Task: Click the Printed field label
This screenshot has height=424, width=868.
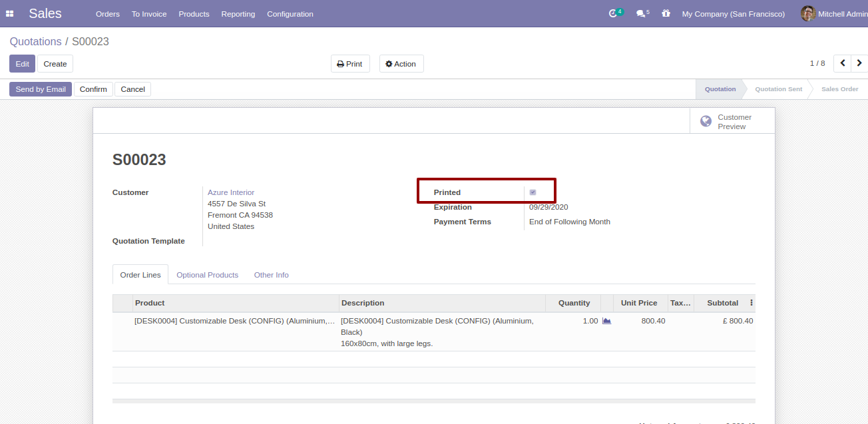Action: coord(447,192)
